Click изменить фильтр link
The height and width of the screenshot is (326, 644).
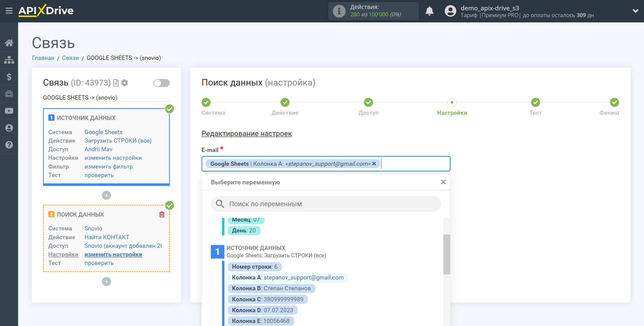coord(109,167)
